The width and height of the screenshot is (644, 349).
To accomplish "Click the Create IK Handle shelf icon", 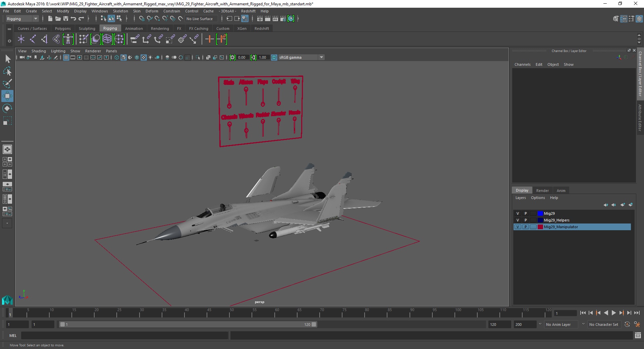I will click(x=44, y=39).
